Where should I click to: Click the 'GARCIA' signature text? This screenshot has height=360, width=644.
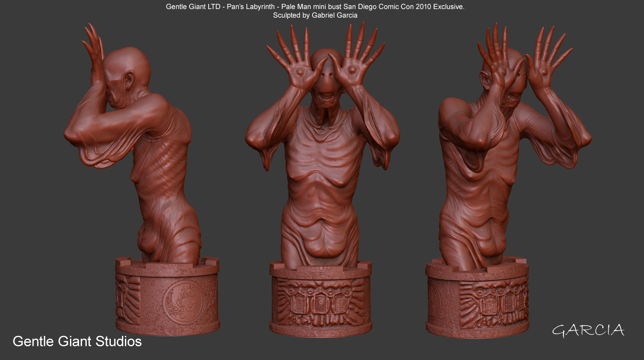588,330
